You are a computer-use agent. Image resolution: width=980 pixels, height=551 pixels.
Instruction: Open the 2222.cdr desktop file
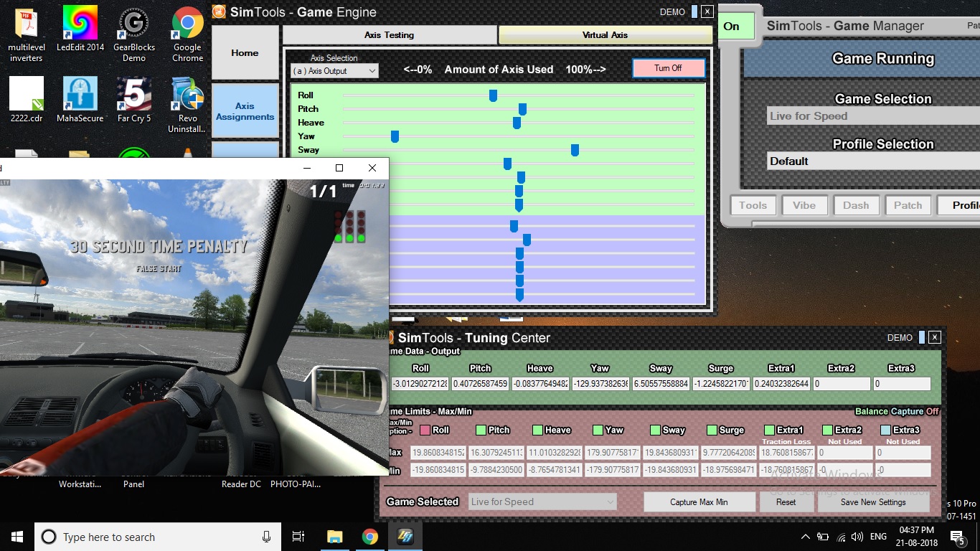click(27, 100)
